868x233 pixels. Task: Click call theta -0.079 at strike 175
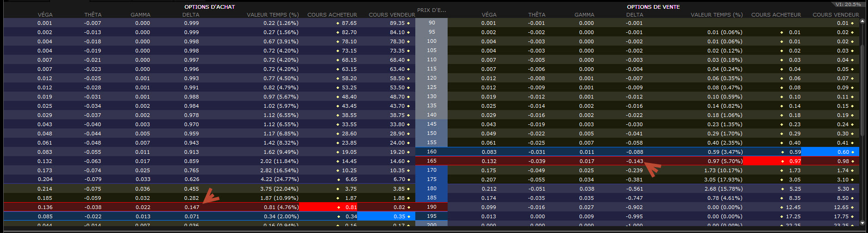click(x=93, y=179)
